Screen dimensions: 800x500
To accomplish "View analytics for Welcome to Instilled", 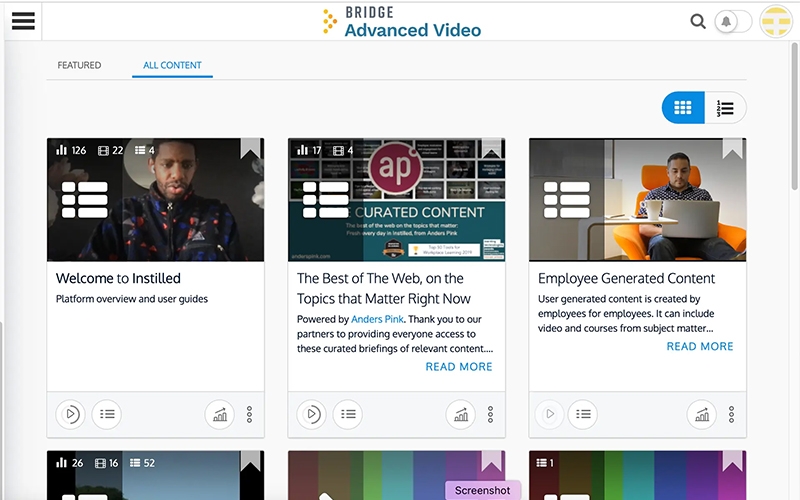I will click(x=220, y=414).
